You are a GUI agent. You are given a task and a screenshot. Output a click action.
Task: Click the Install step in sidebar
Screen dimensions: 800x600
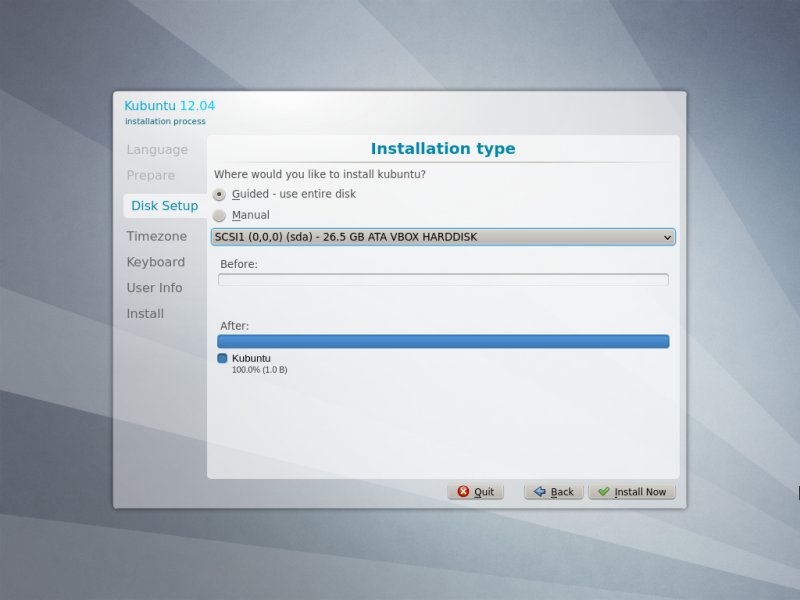(x=145, y=313)
